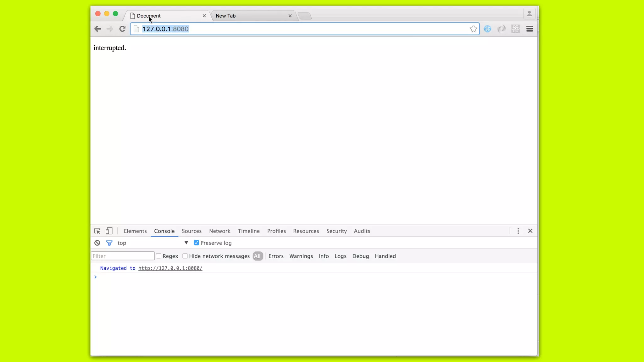The height and width of the screenshot is (362, 644).
Task: Show only Errors in console
Action: point(276,256)
